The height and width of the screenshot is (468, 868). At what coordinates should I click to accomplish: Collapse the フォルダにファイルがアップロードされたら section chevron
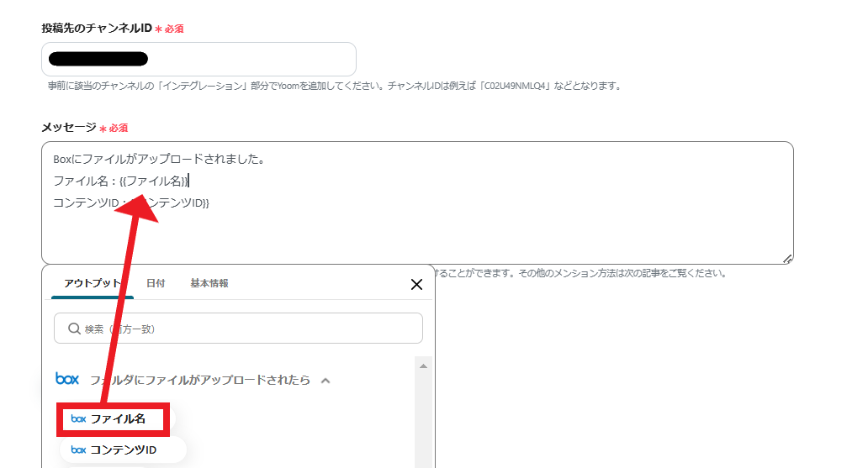[x=325, y=381]
